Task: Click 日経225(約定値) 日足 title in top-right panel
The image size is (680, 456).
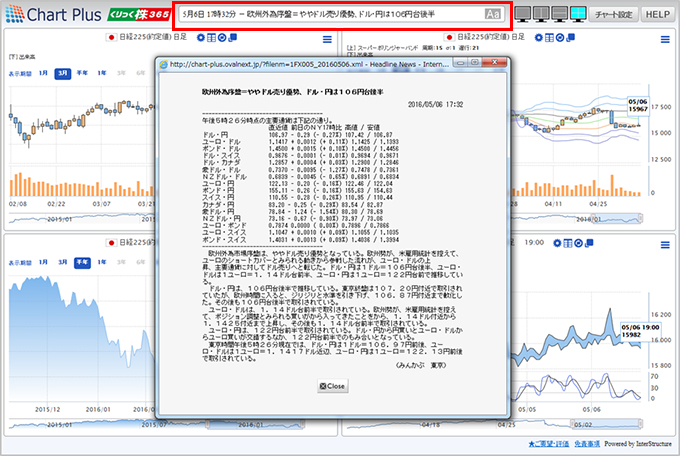Action: click(x=491, y=37)
